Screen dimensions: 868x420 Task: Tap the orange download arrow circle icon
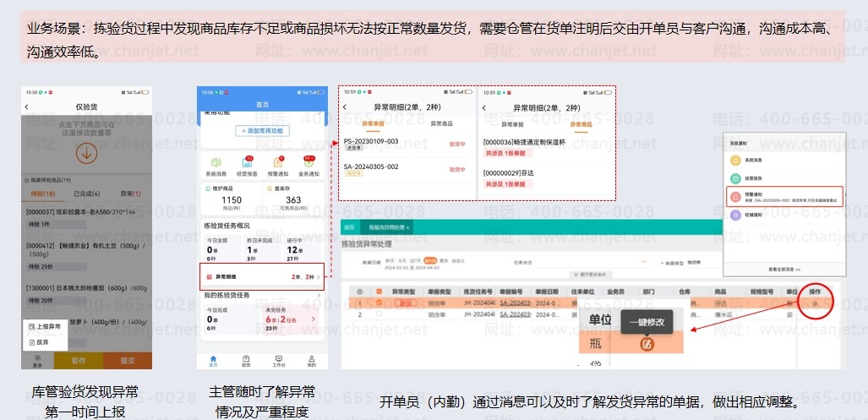tap(86, 153)
